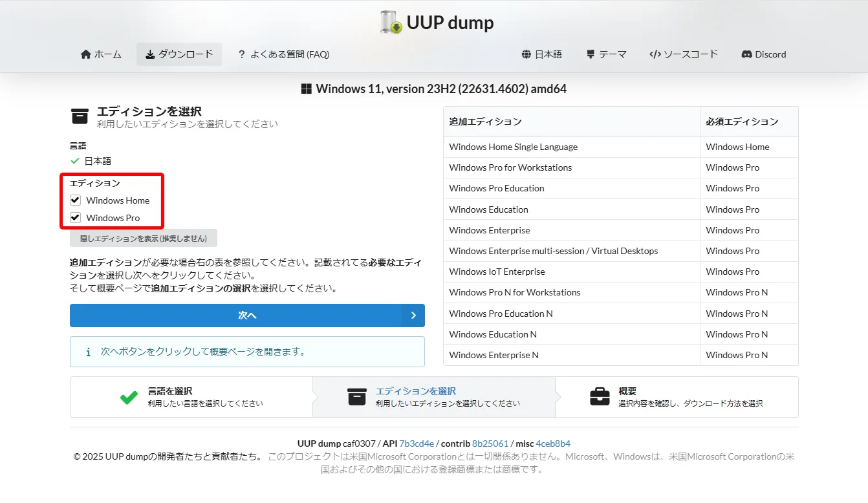Image resolution: width=868 pixels, height=503 pixels.
Task: Uncheck the Windows Home checkbox
Action: click(76, 200)
